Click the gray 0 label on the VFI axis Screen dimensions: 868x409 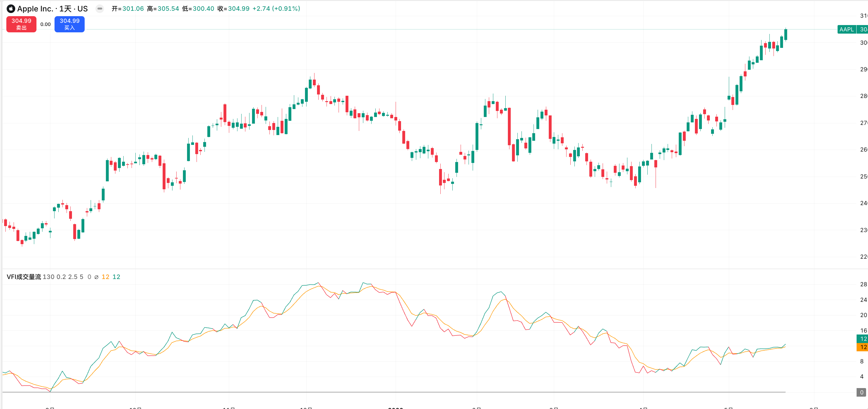(862, 393)
